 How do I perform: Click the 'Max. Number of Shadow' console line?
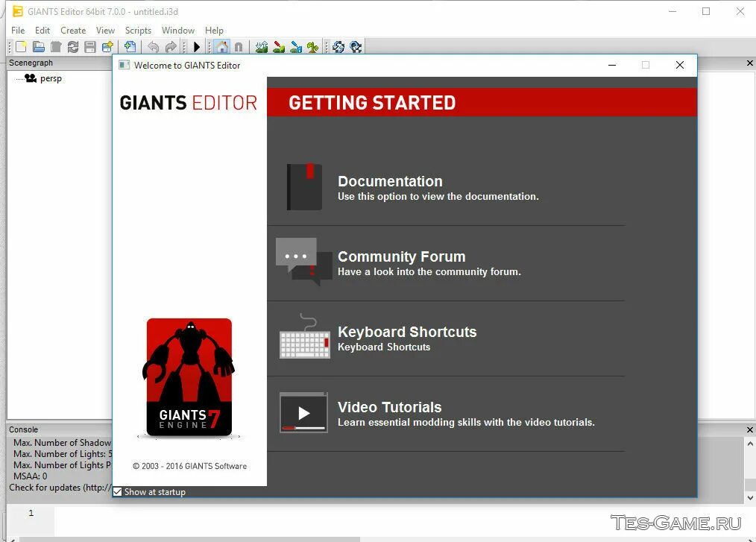click(x=62, y=443)
